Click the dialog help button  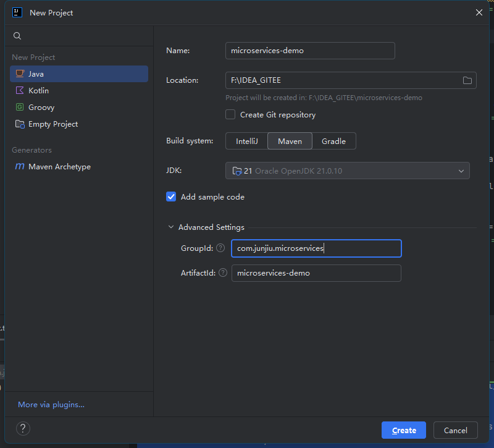pyautogui.click(x=23, y=428)
